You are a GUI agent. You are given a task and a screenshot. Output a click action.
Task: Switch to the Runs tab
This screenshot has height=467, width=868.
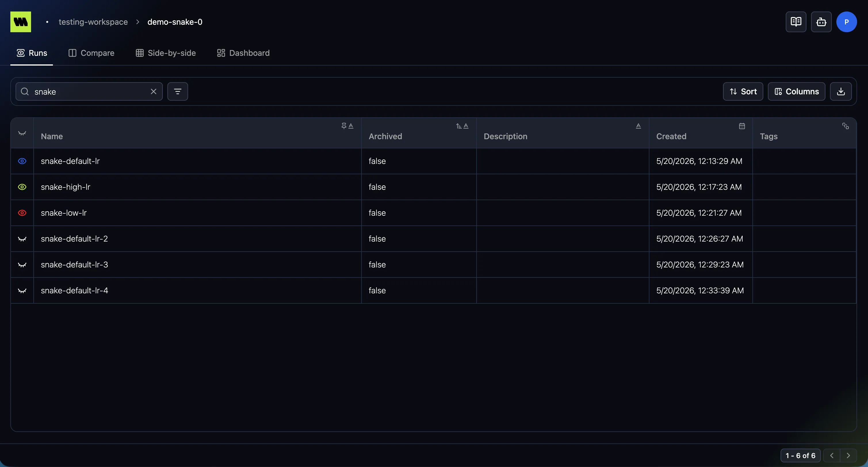tap(32, 53)
